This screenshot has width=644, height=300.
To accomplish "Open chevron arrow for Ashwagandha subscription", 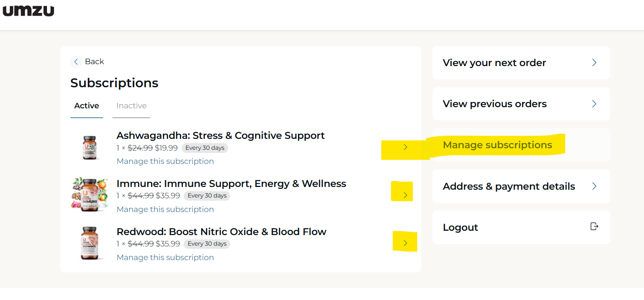I will point(406,147).
